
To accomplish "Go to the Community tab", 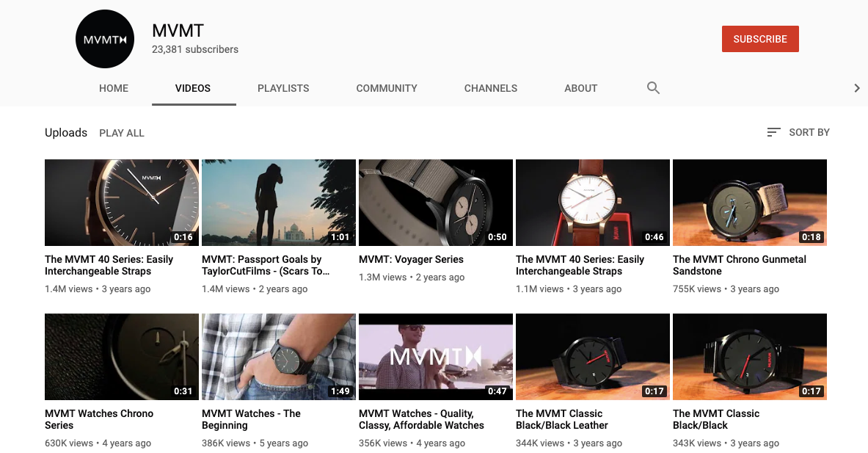I will click(387, 88).
